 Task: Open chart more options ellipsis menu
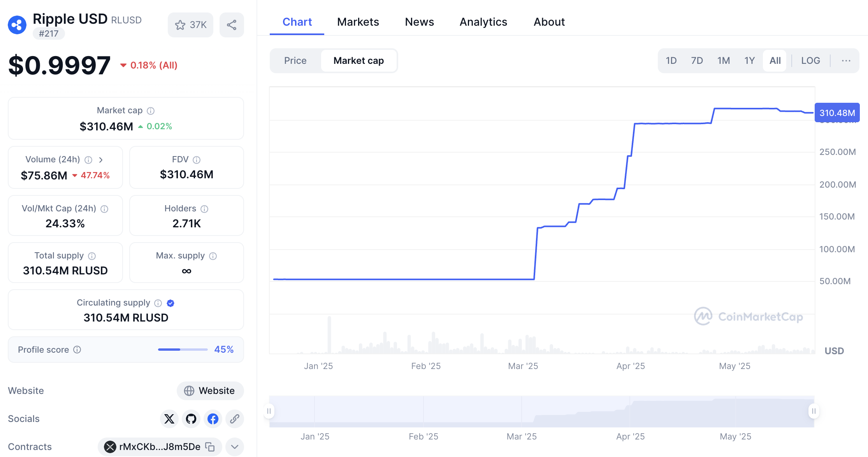click(x=846, y=61)
